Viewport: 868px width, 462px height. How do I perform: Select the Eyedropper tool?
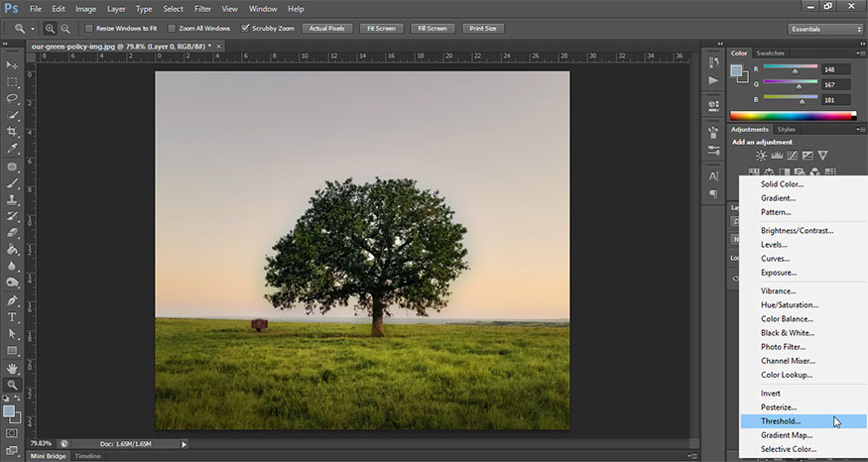point(13,149)
